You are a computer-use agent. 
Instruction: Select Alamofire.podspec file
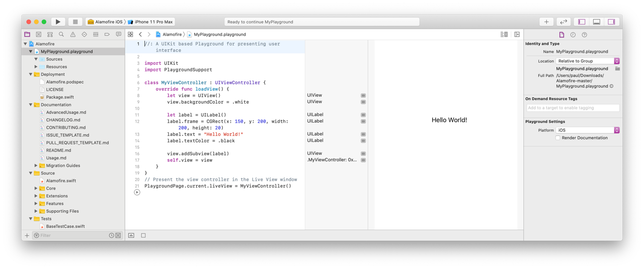click(65, 81)
